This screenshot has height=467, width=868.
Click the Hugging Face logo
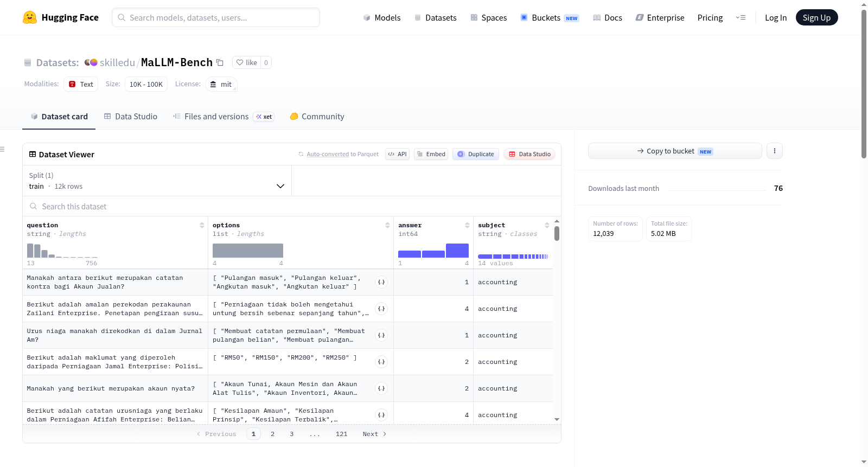pyautogui.click(x=60, y=17)
